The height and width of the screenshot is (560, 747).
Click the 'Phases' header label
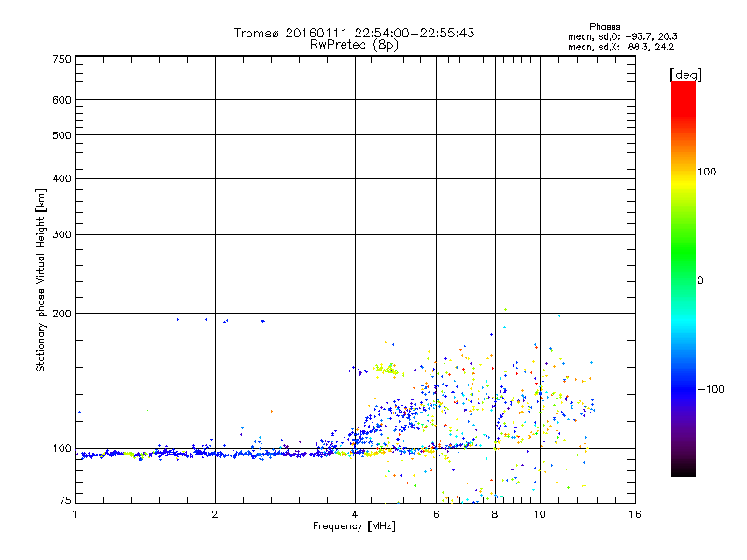click(604, 27)
